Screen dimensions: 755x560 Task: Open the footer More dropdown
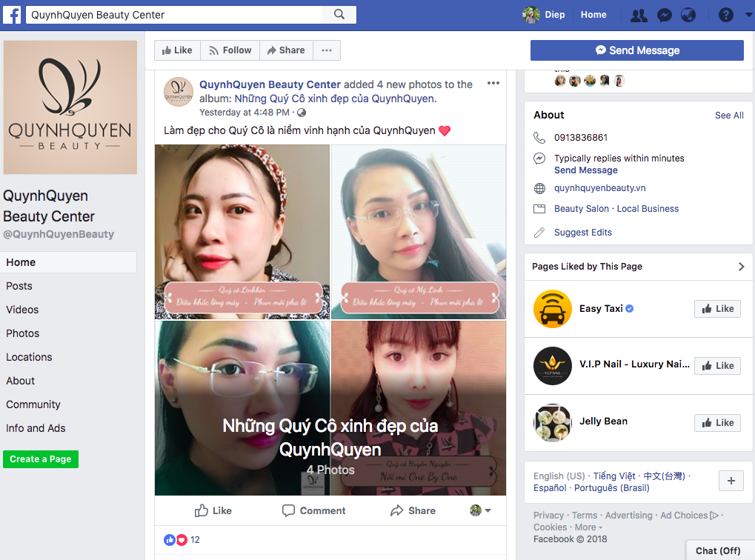click(588, 527)
